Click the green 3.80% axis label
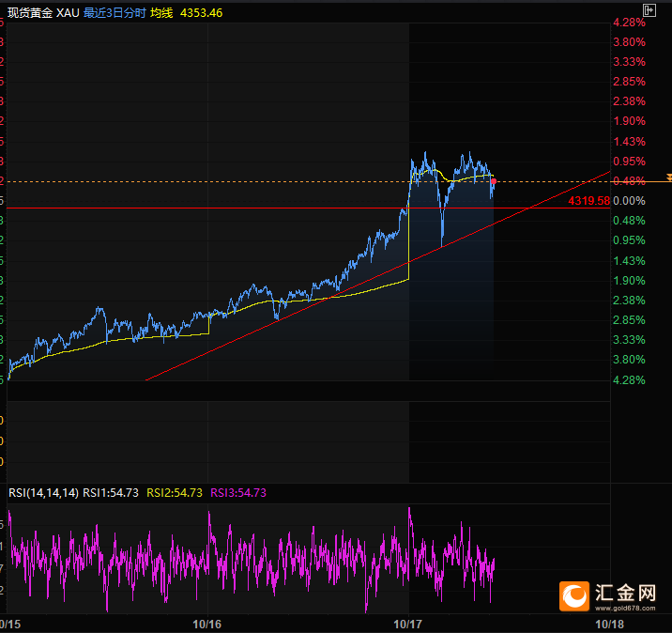Screen dimensions: 672x633 [629, 360]
